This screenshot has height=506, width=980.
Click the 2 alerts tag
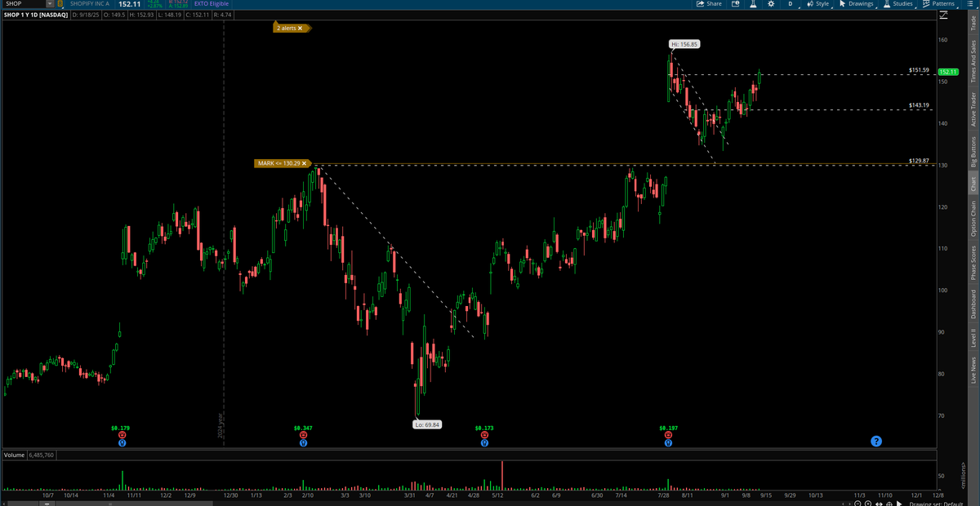[x=290, y=28]
